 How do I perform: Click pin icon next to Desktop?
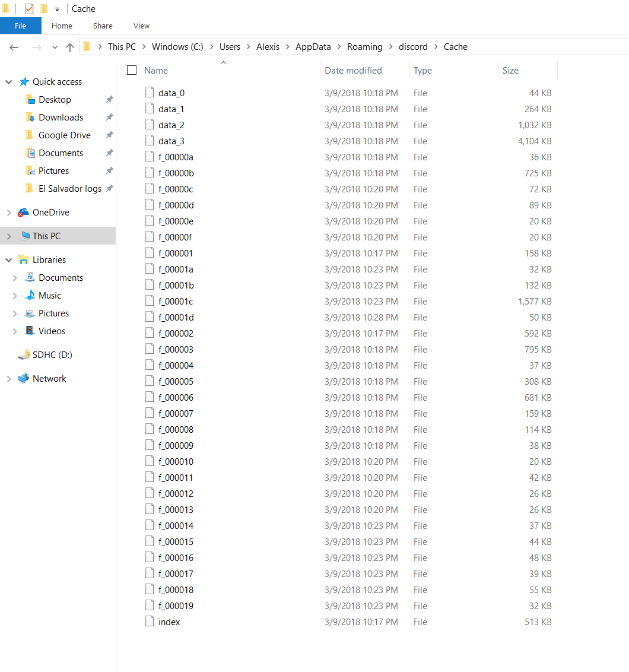click(110, 99)
